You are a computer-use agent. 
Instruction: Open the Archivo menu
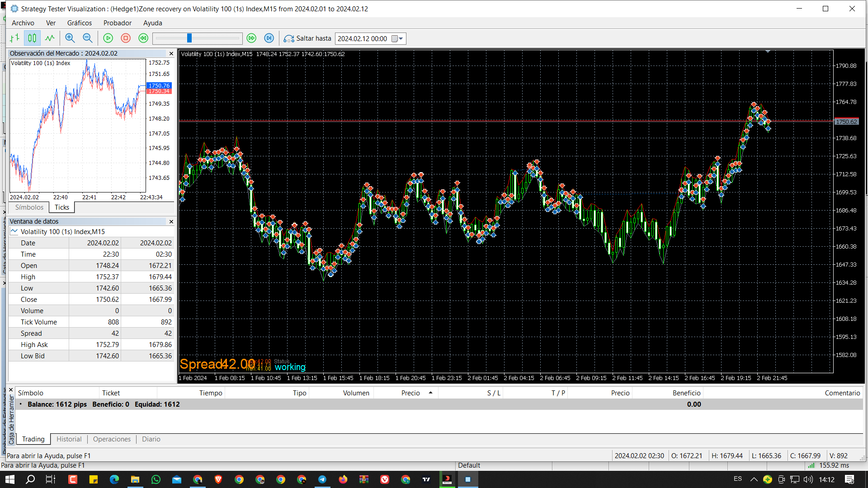point(23,23)
